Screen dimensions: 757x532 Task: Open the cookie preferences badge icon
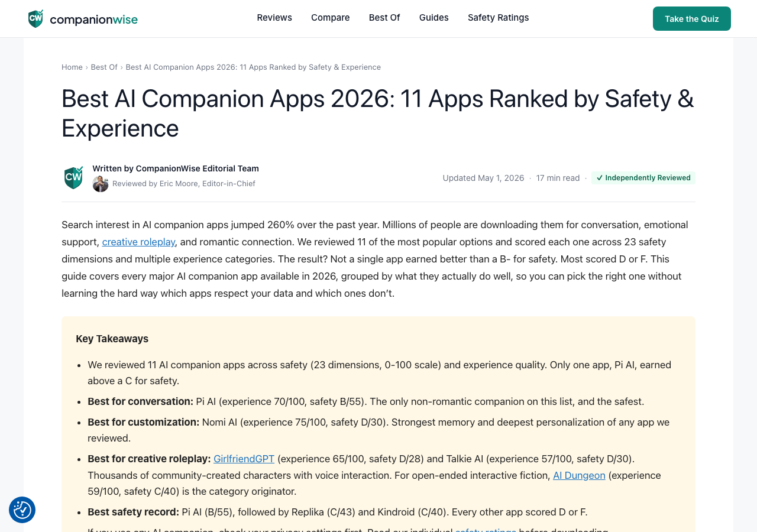click(x=22, y=510)
